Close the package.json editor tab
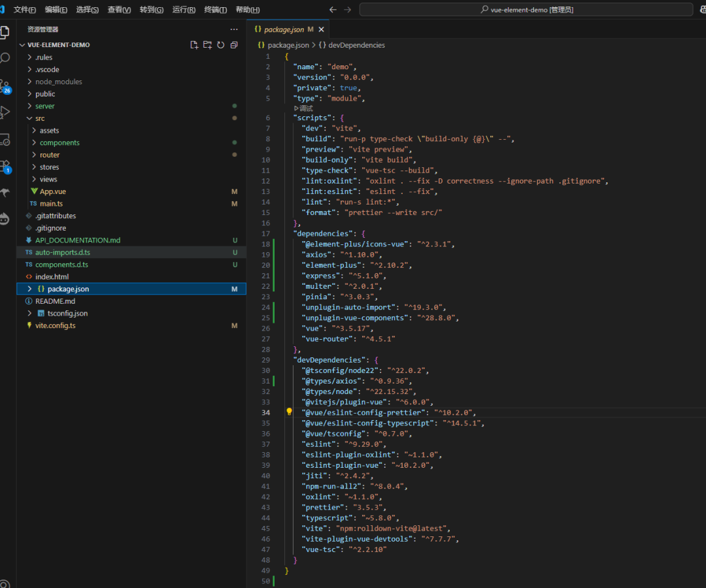The height and width of the screenshot is (588, 706). click(321, 29)
